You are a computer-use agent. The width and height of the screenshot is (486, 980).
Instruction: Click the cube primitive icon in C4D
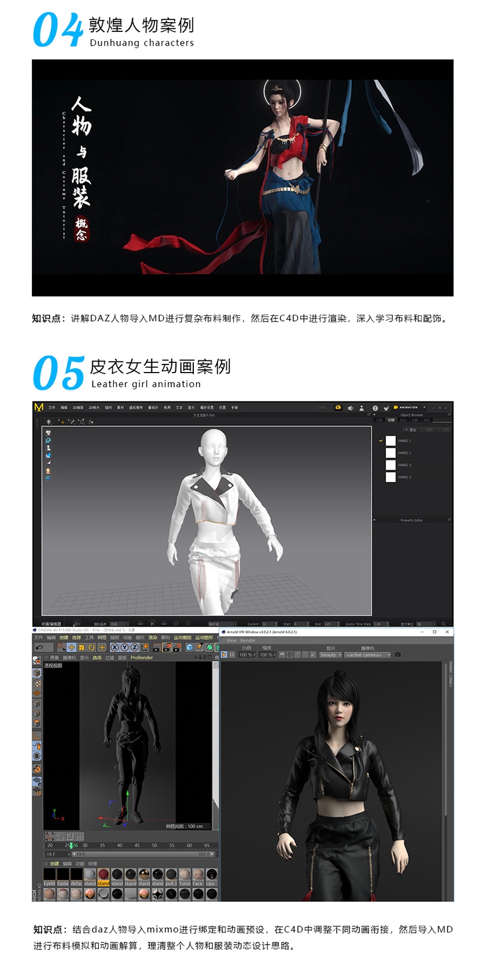coord(189,647)
